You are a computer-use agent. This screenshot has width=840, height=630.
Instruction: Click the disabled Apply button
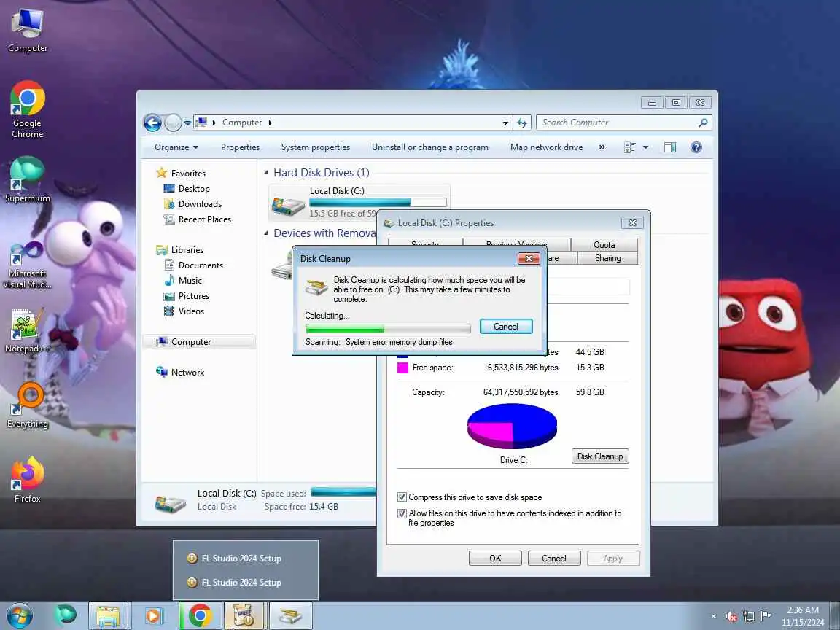612,559
